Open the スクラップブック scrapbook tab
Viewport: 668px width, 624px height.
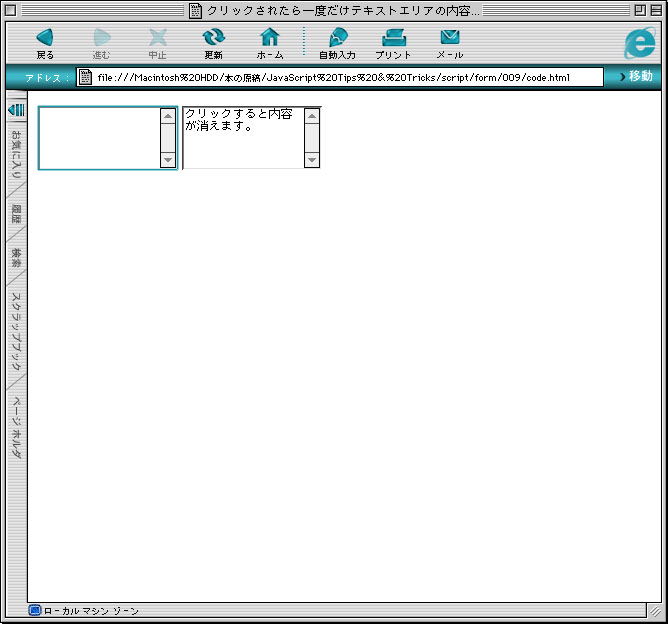coord(16,331)
